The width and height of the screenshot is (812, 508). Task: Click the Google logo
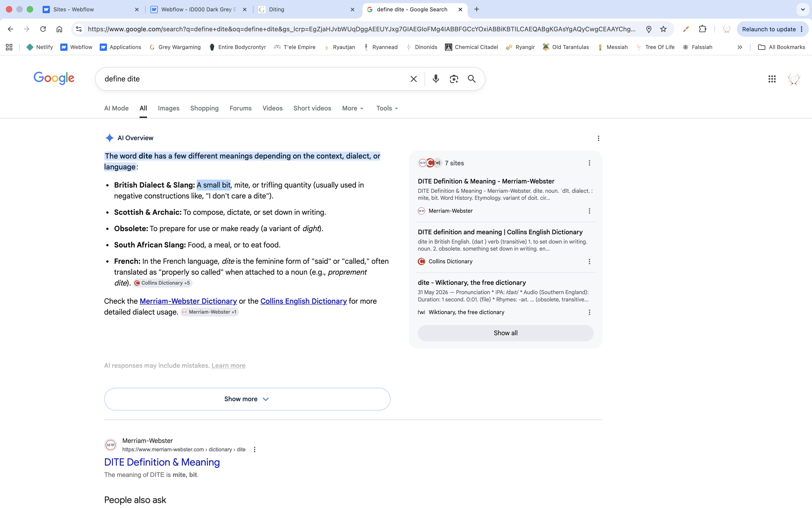tap(54, 78)
